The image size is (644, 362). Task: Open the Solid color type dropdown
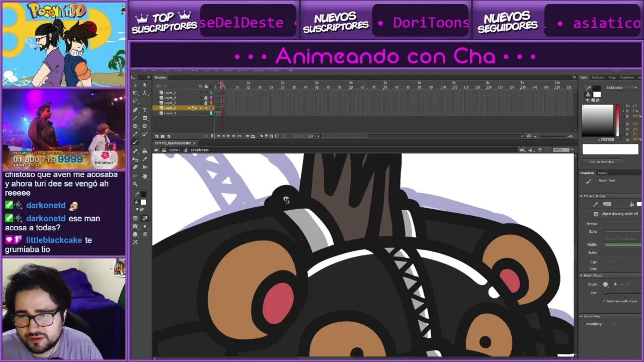tap(621, 87)
